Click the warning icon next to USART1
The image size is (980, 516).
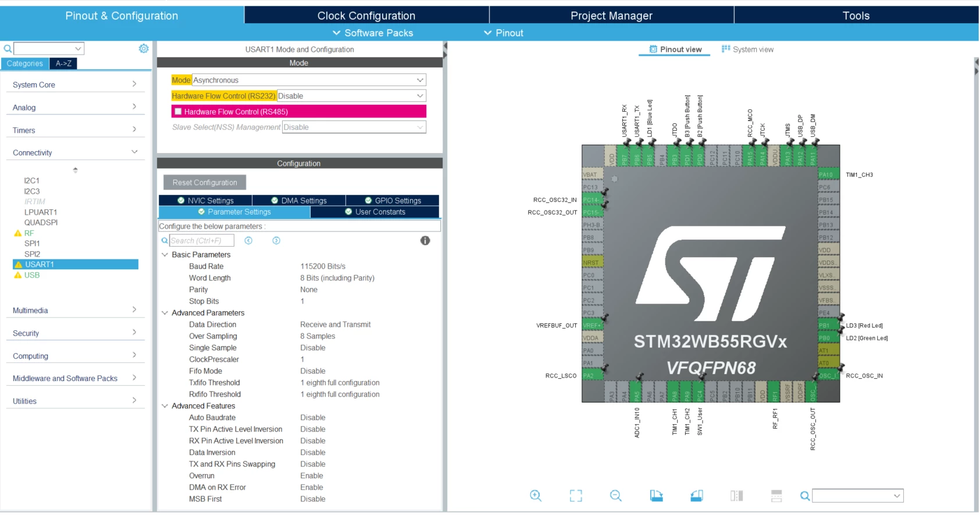18,265
